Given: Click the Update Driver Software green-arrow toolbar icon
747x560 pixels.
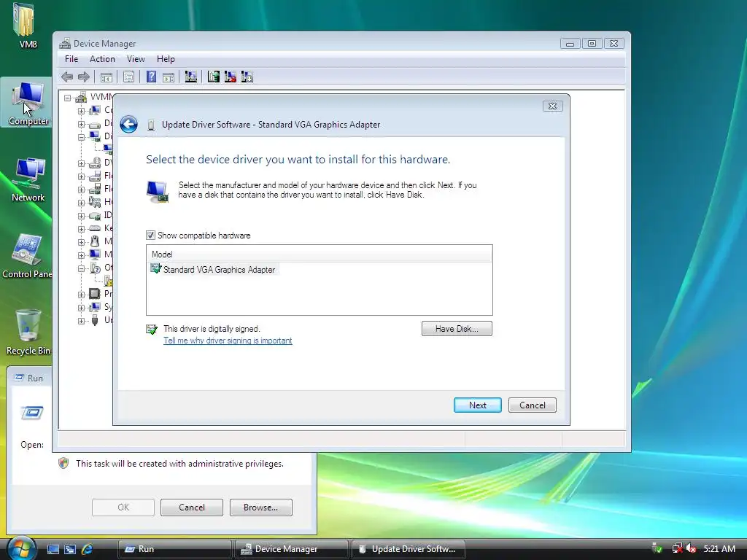Looking at the screenshot, I should click(214, 77).
